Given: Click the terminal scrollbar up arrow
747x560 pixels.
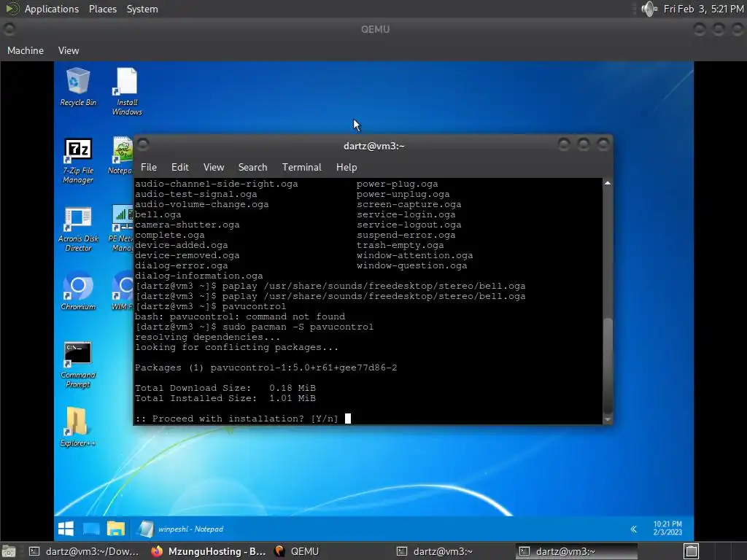Looking at the screenshot, I should pyautogui.click(x=608, y=183).
